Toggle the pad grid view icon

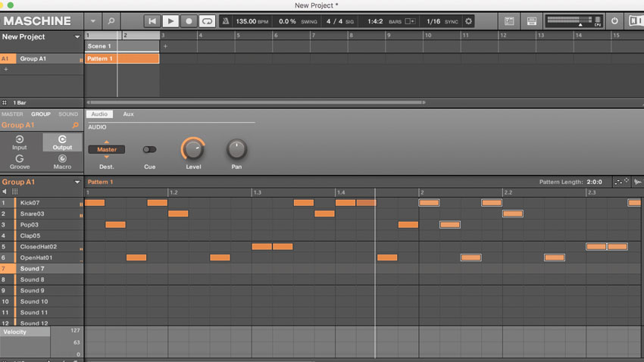pyautogui.click(x=15, y=192)
